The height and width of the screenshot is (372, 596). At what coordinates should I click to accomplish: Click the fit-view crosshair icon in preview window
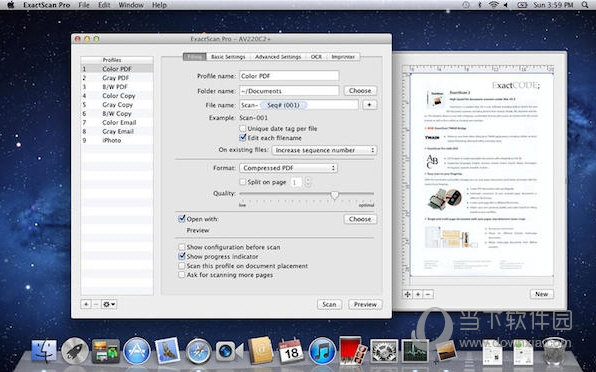407,294
